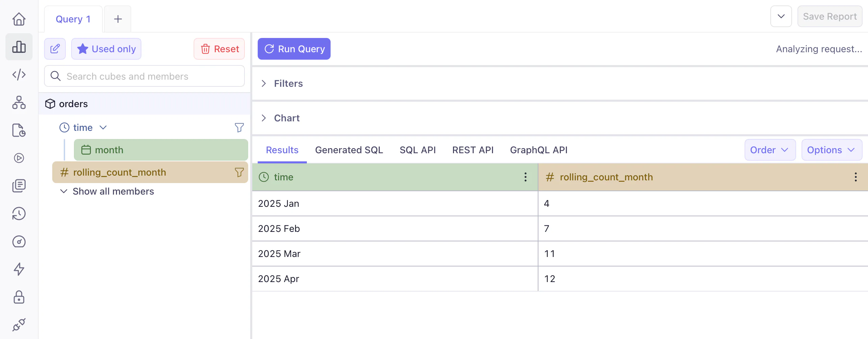
Task: Open the Order dropdown
Action: pyautogui.click(x=770, y=150)
